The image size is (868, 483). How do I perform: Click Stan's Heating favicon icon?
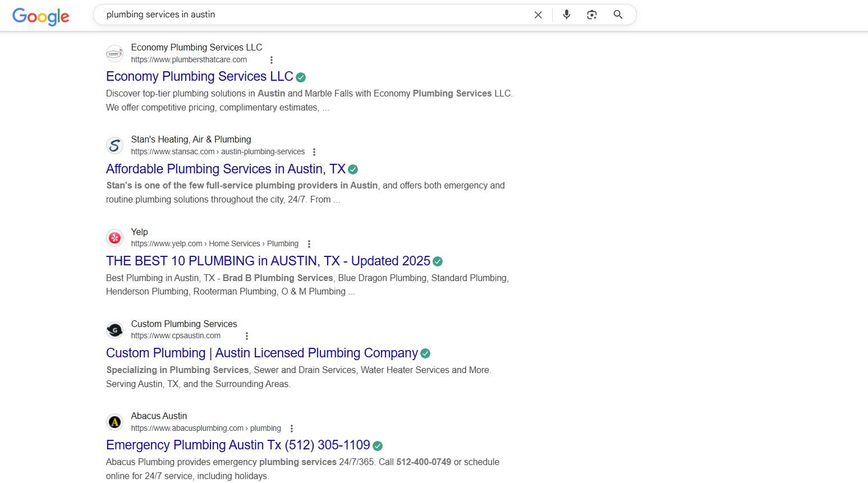pos(114,146)
